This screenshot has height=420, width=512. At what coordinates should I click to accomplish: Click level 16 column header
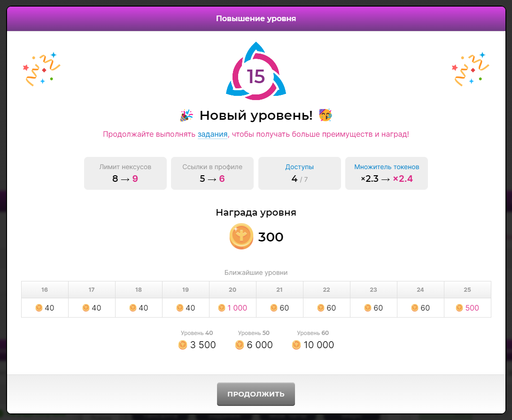pos(45,290)
